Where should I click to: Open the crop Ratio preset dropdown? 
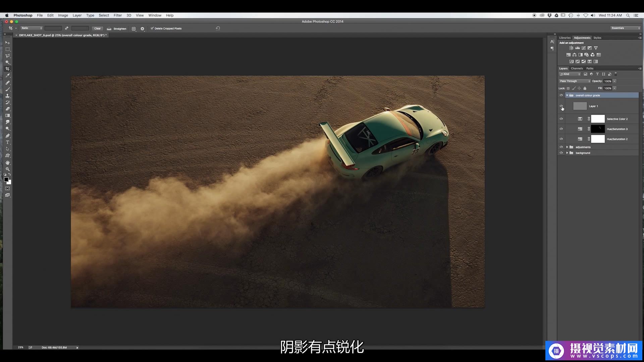(x=32, y=28)
